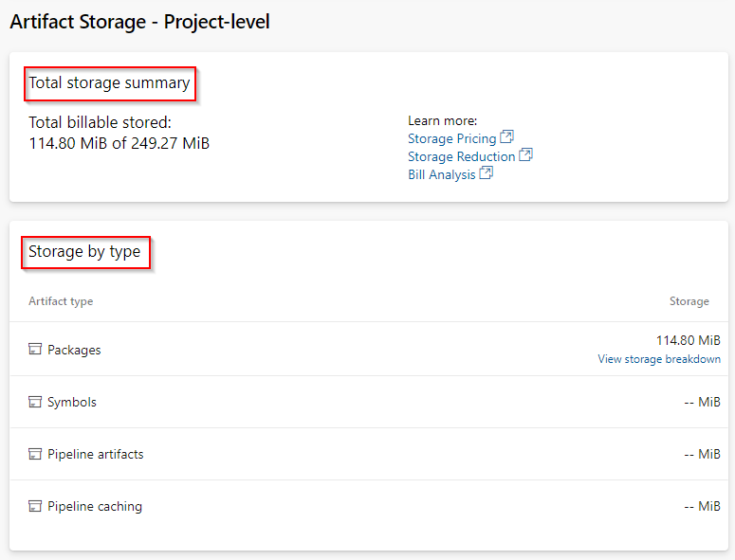This screenshot has width=735, height=560.
Task: Click the external link icon beside Bill Analysis
Action: click(x=486, y=173)
